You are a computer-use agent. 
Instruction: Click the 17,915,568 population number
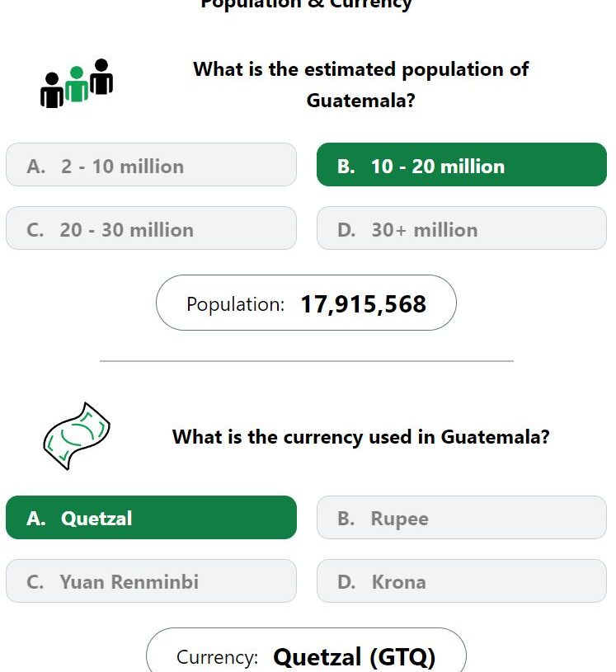363,304
